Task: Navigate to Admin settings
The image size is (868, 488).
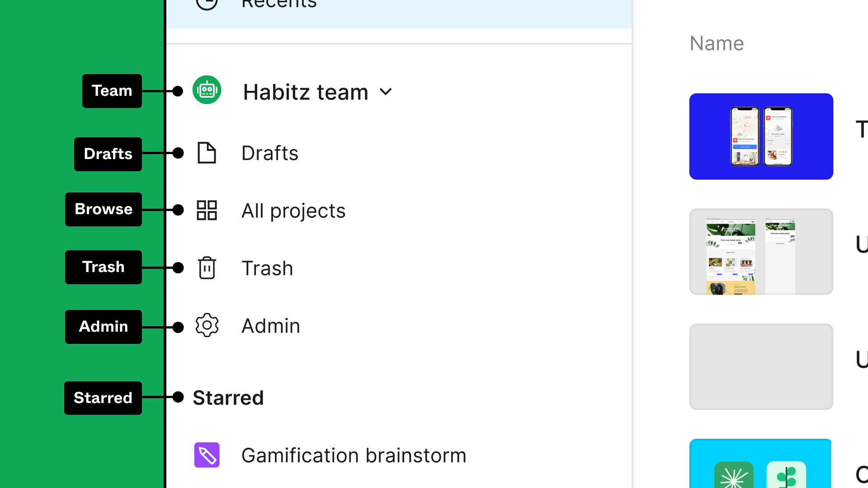Action: coord(271,325)
